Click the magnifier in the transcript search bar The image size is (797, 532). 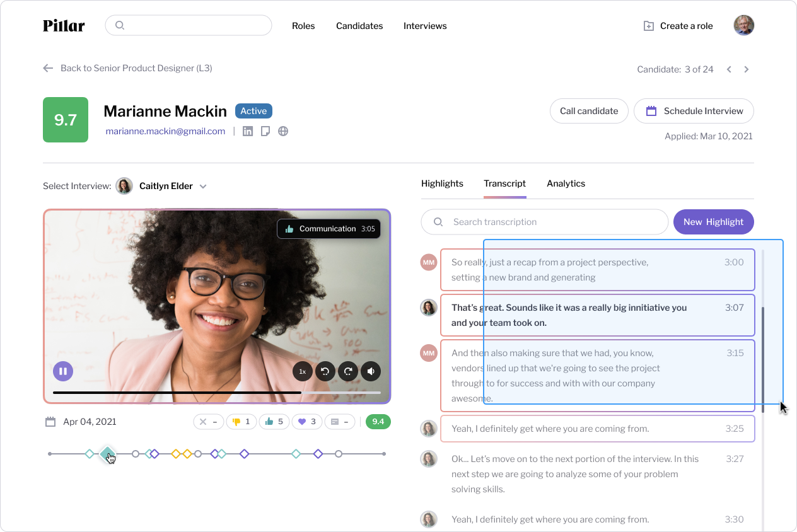pyautogui.click(x=438, y=222)
